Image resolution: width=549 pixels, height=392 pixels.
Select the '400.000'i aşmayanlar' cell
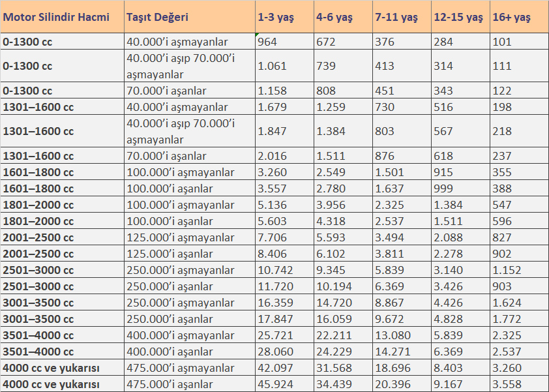[189, 335]
